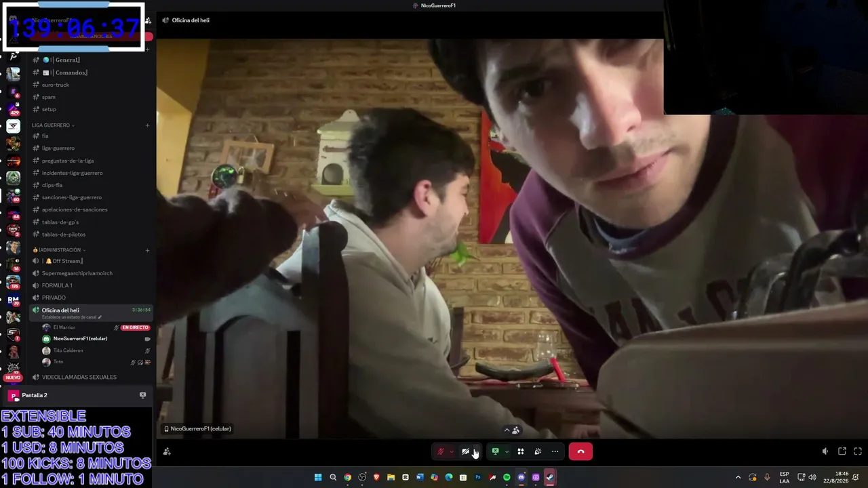This screenshot has height=488, width=868.
Task: Open more options three-dot menu
Action: (555, 451)
